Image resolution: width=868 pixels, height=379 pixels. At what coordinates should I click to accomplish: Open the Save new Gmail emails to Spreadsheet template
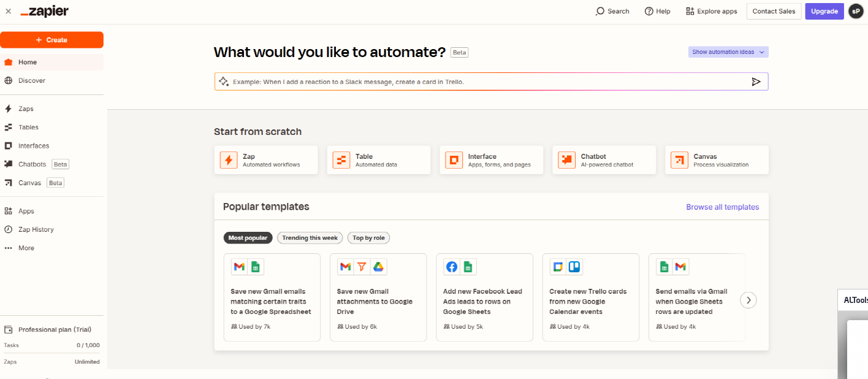tap(272, 297)
